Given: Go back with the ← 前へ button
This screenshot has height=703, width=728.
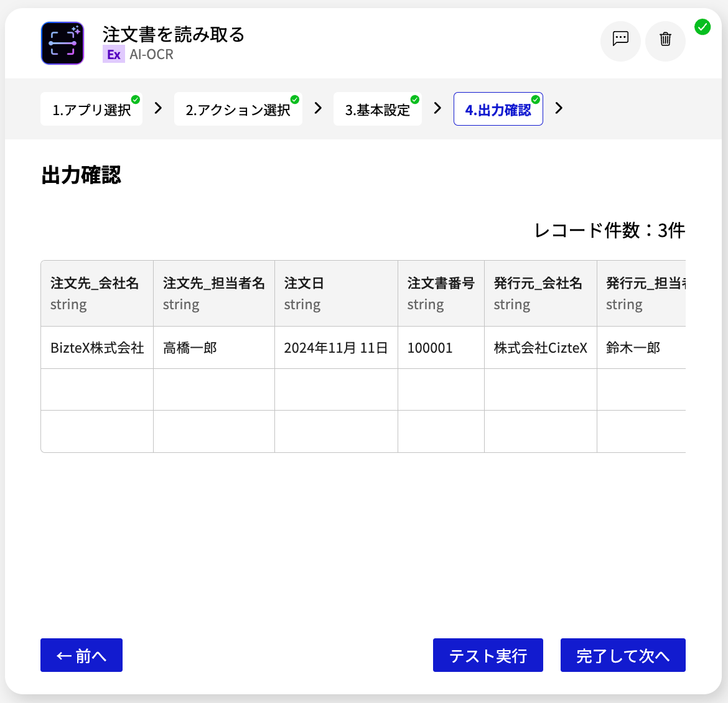Looking at the screenshot, I should point(82,655).
